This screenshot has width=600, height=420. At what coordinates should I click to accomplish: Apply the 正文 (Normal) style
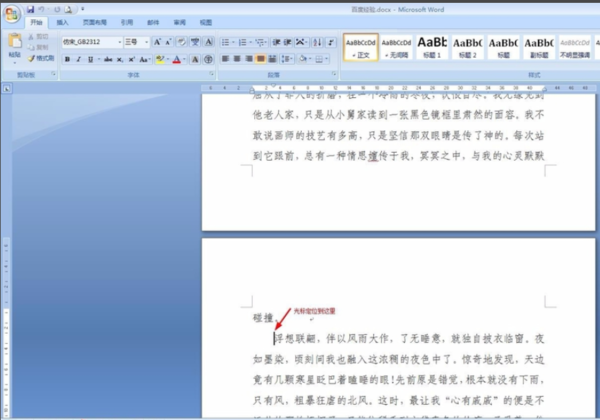click(360, 47)
